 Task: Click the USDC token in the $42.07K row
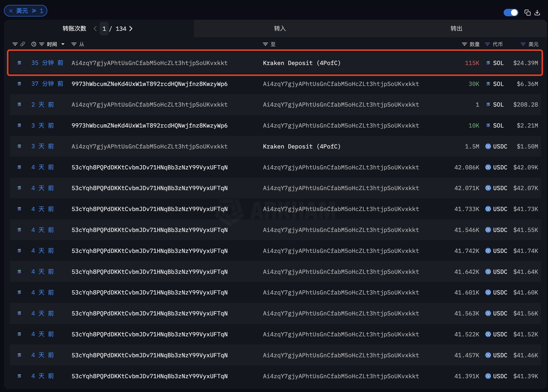(x=497, y=188)
